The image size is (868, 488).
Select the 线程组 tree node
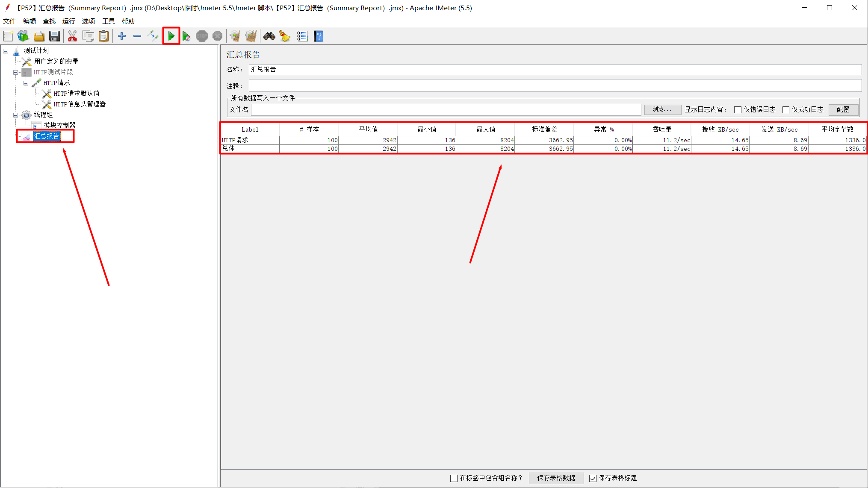click(x=43, y=115)
